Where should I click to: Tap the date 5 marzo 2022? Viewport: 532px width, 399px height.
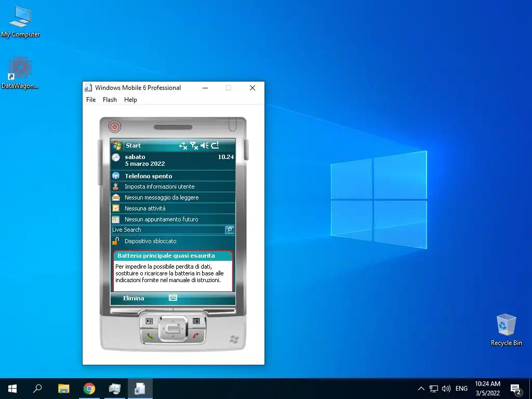coord(145,164)
